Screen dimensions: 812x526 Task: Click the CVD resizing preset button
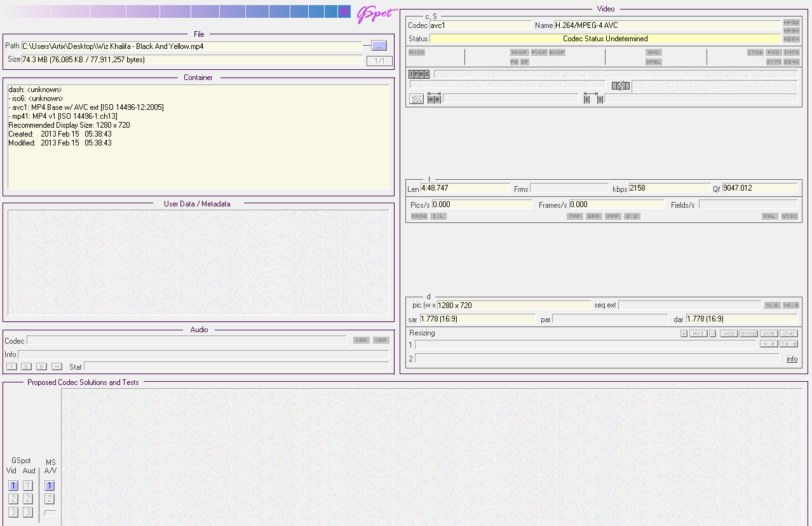point(789,334)
